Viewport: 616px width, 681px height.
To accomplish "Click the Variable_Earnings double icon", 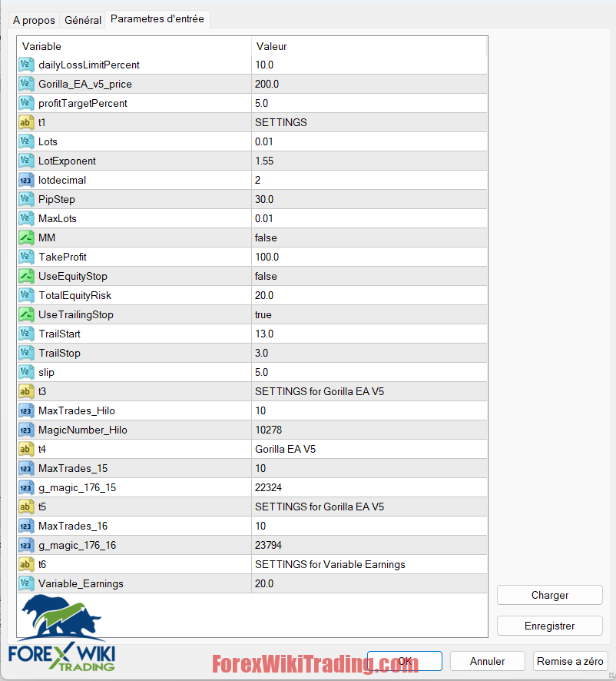I will [26, 583].
